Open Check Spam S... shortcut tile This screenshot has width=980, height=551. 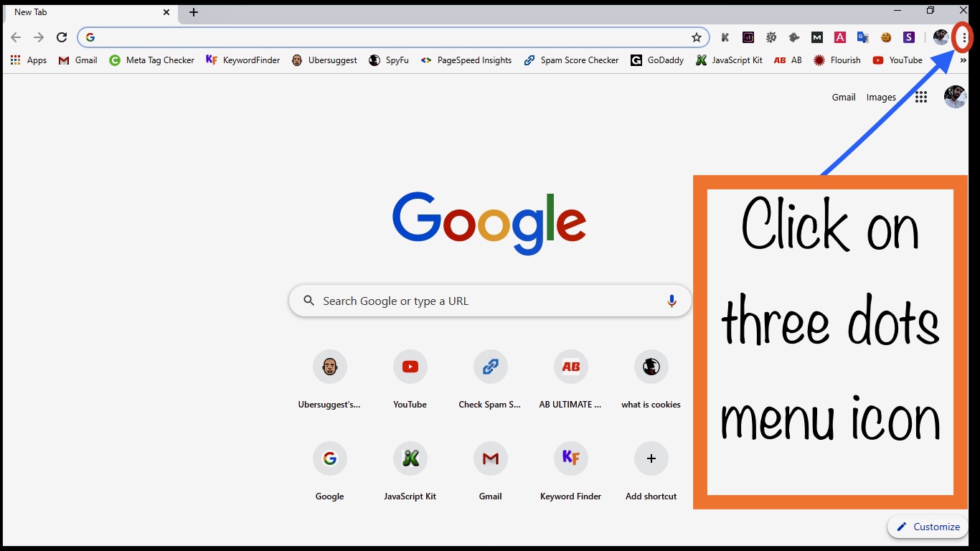(491, 380)
